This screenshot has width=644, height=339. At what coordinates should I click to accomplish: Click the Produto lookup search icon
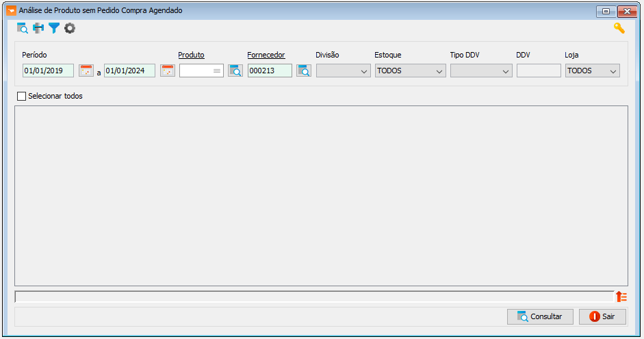click(x=235, y=71)
